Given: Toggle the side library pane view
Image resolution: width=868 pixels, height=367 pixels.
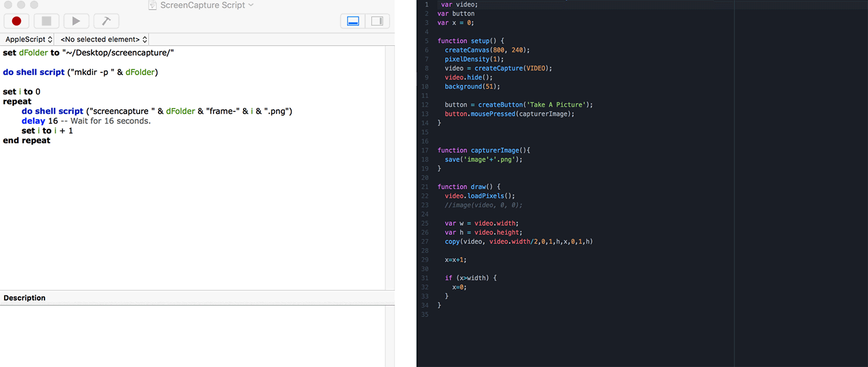Looking at the screenshot, I should tap(377, 21).
